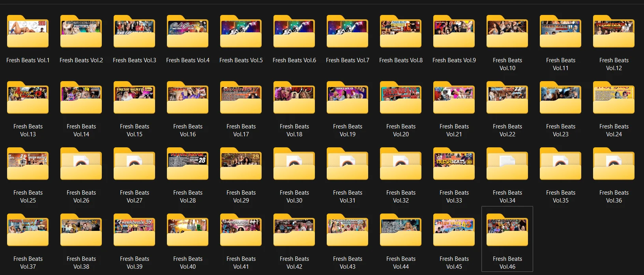Click the Fresh Beats Vol.25 folder icon

(x=28, y=164)
